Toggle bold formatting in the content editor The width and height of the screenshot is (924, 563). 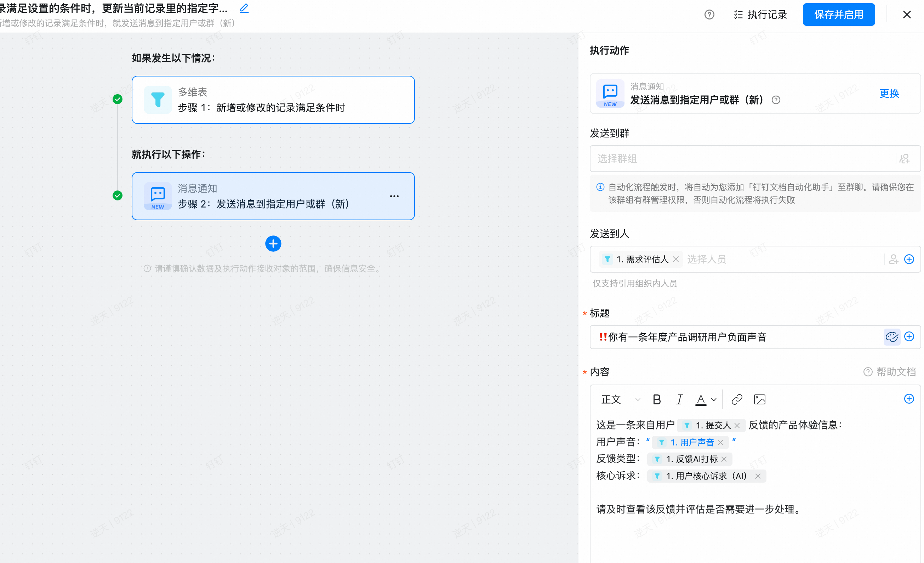(656, 399)
